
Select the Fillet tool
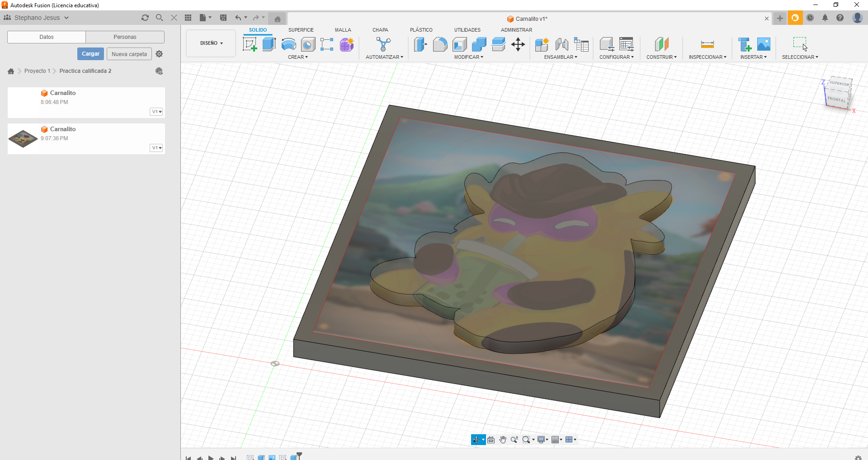[x=440, y=44]
